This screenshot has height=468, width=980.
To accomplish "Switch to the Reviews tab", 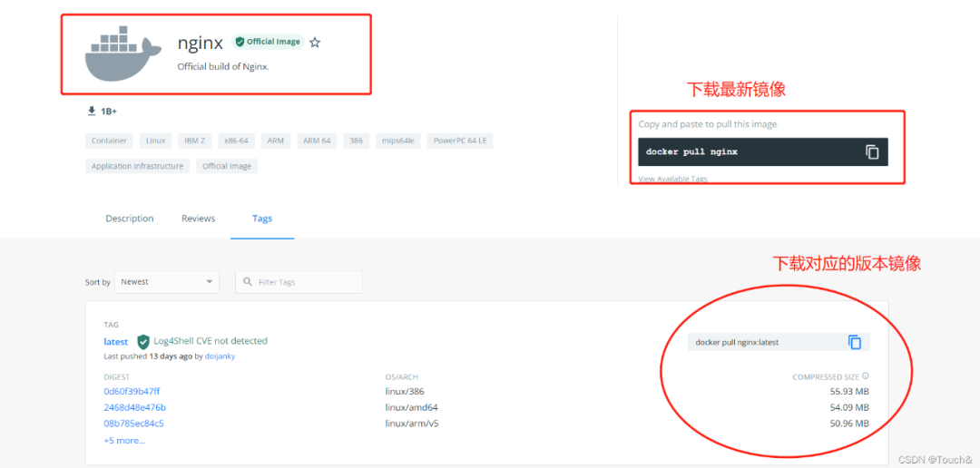I will click(198, 218).
